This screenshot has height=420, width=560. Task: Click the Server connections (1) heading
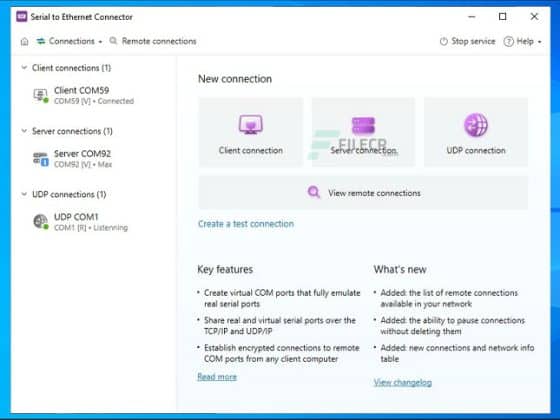(72, 131)
